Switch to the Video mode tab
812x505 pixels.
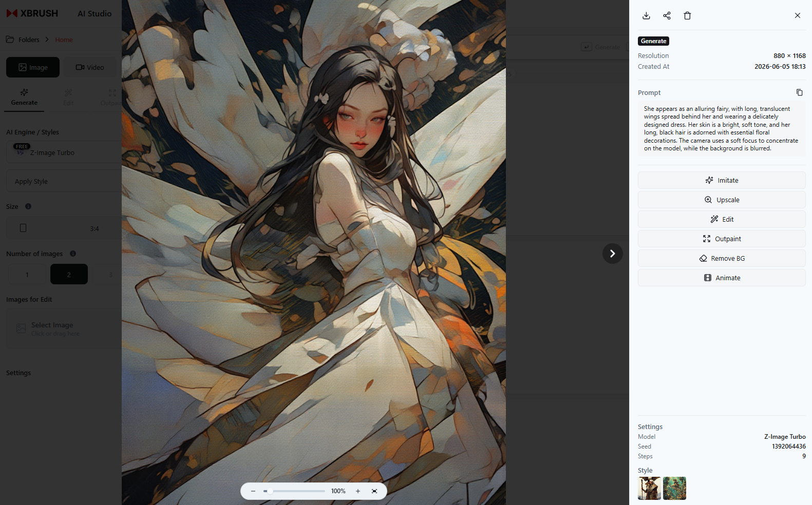point(90,67)
